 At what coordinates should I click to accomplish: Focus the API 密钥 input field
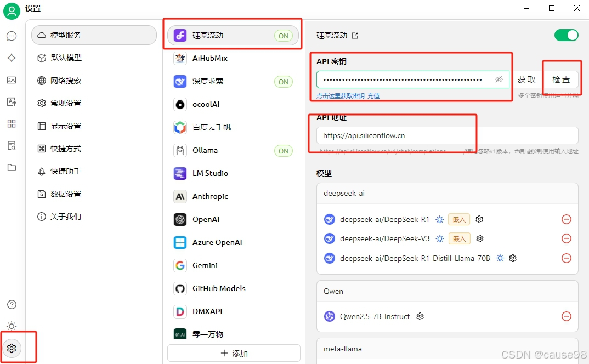413,79
